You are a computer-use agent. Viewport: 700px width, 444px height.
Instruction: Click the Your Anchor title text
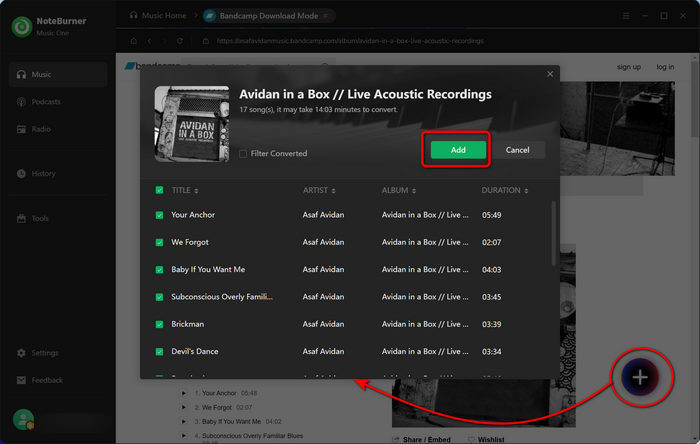click(x=193, y=215)
